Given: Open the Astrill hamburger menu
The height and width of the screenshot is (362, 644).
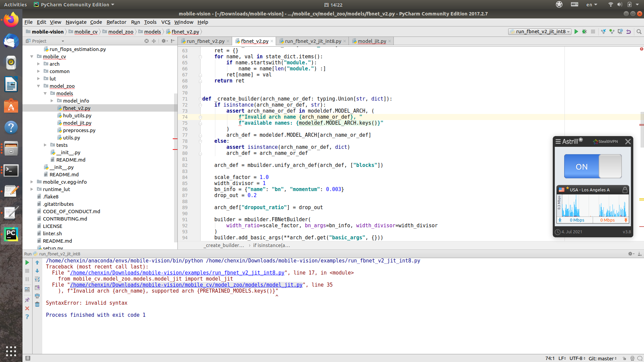Looking at the screenshot, I should click(x=558, y=141).
